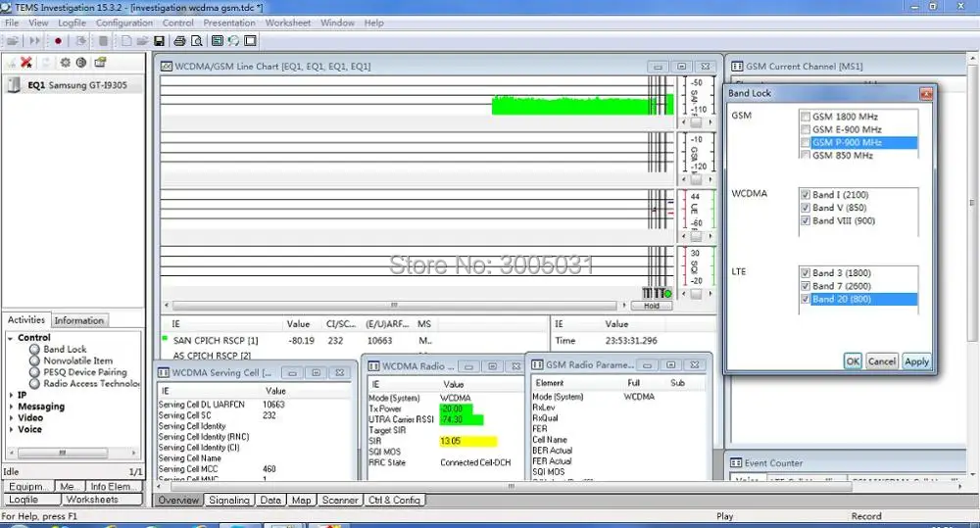Click the red X disconnect equipment icon

point(26,63)
